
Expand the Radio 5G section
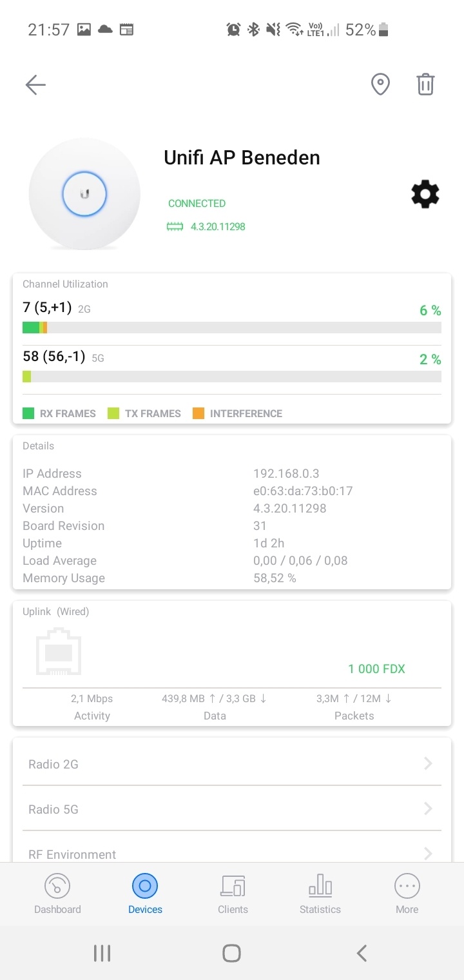(232, 809)
